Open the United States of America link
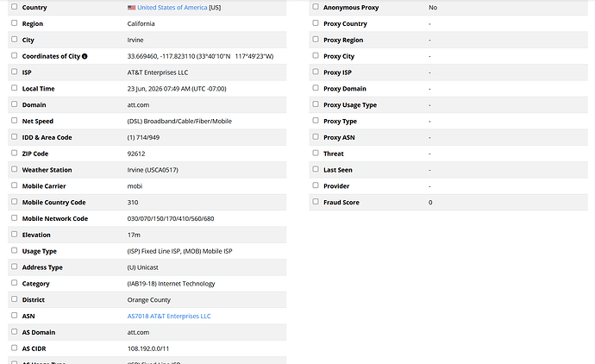The image size is (595, 364). 172,8
